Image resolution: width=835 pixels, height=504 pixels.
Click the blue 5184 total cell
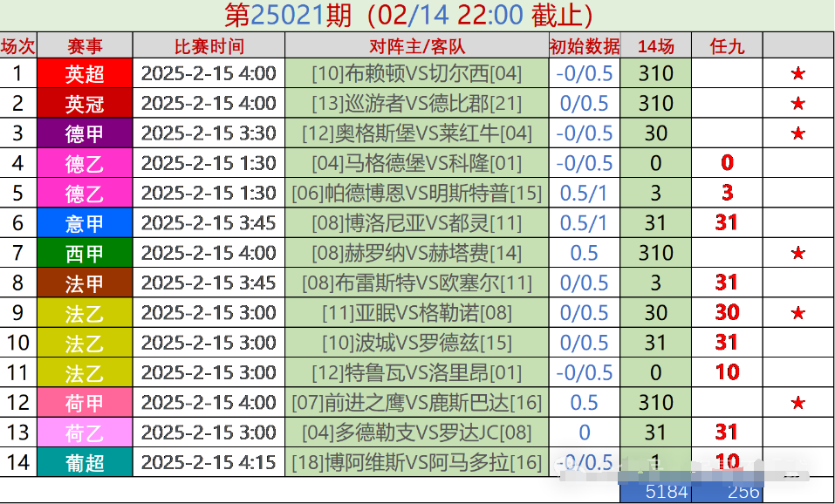click(655, 492)
